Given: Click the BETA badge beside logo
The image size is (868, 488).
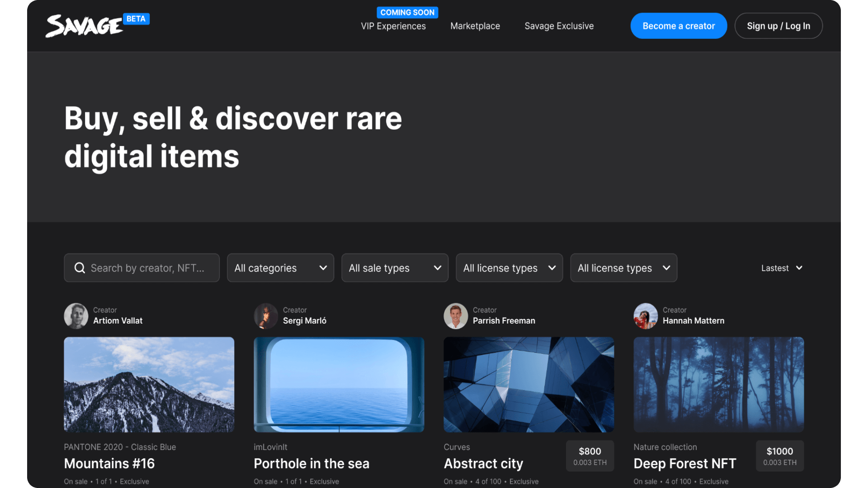Looking at the screenshot, I should 136,19.
